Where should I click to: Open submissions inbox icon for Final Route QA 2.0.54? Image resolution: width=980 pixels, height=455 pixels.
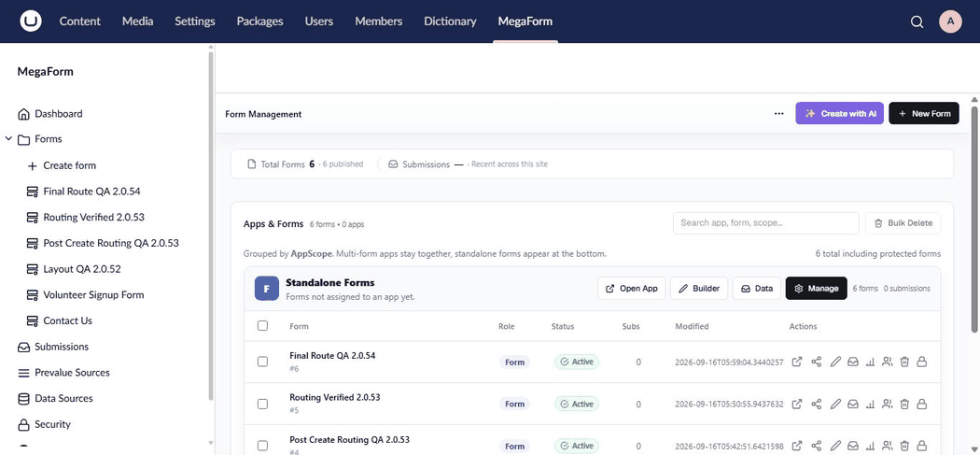click(852, 362)
